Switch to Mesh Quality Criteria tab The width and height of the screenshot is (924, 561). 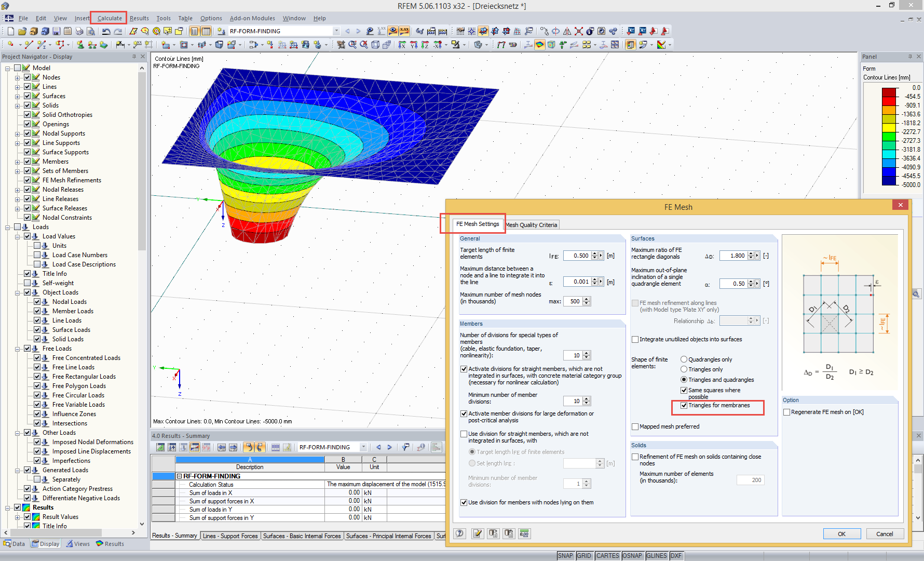pos(532,225)
